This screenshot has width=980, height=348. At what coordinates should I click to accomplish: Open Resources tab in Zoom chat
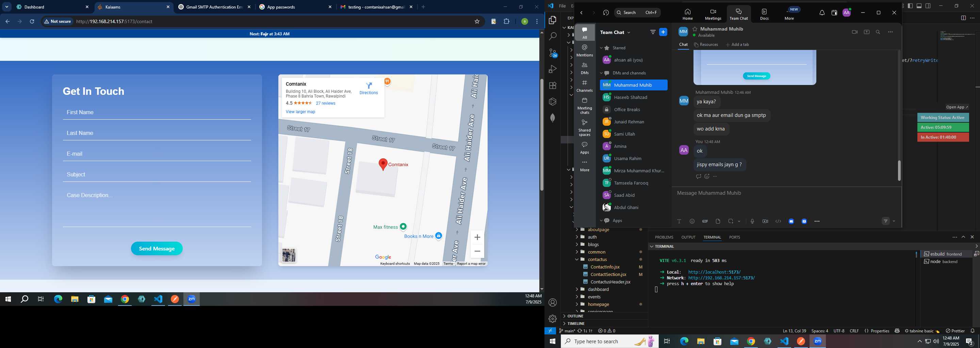click(x=706, y=45)
